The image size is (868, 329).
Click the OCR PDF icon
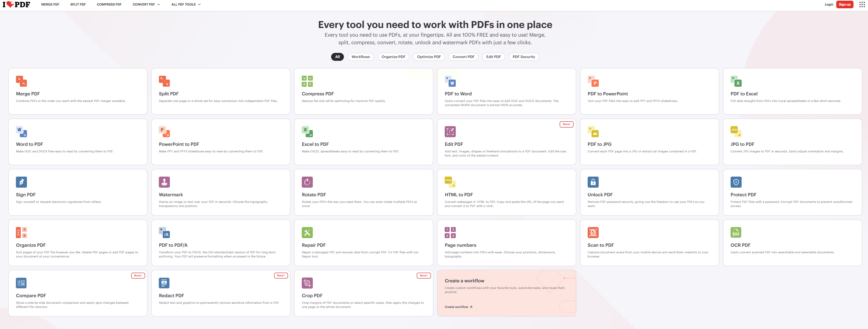(736, 233)
